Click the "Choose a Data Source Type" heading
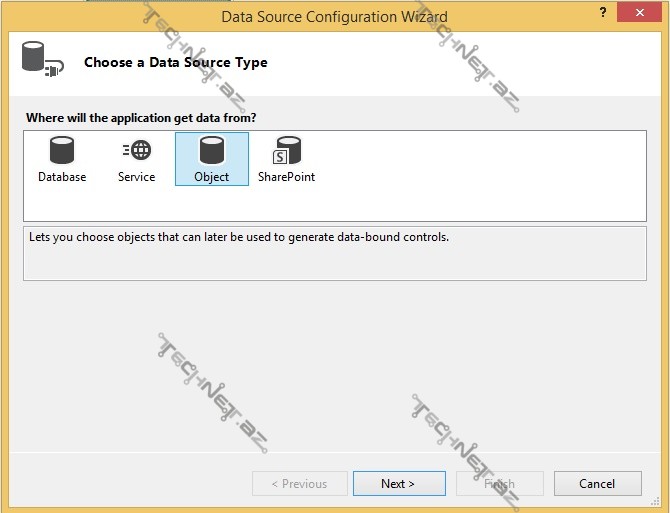This screenshot has width=670, height=513. (175, 62)
